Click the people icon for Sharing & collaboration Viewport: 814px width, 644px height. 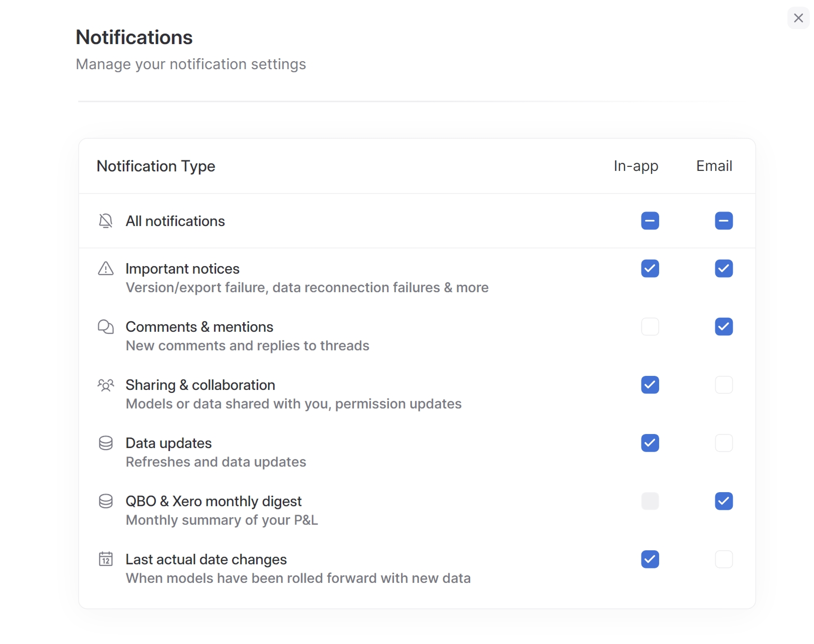coord(105,385)
